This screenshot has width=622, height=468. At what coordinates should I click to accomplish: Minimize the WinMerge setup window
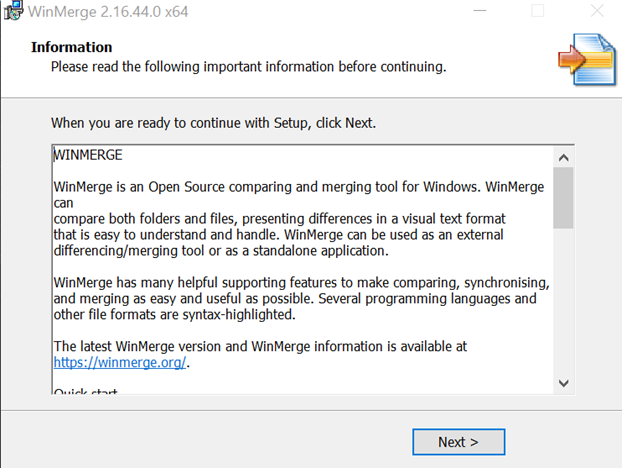[480, 11]
